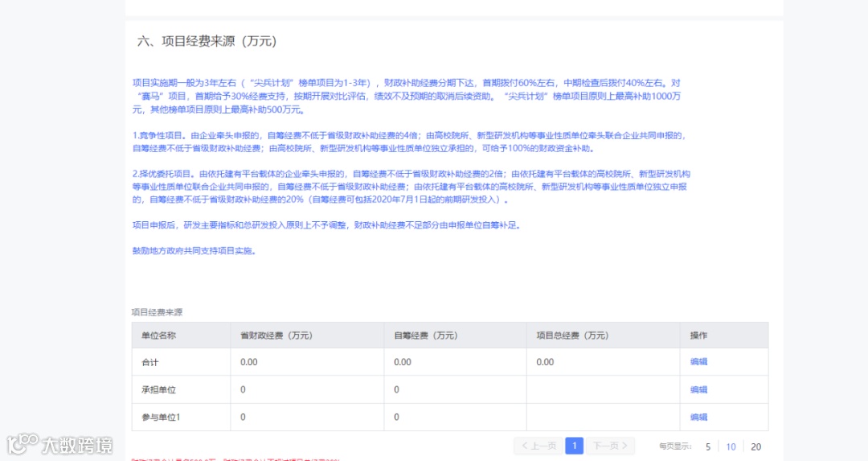The width and height of the screenshot is (868, 461).
Task: Select 承担单位 row label cell
Action: point(181,389)
